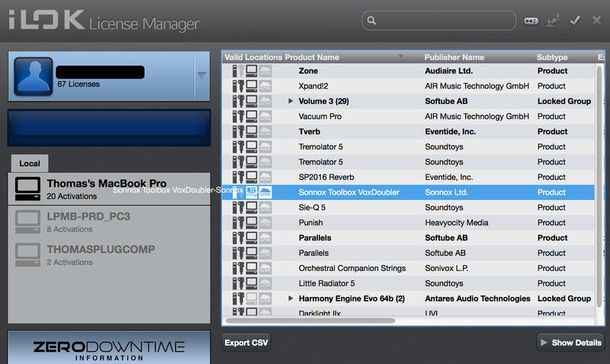Select the Sonnox Toolbox VoxDoubler row
This screenshot has width=610, height=364.
409,193
